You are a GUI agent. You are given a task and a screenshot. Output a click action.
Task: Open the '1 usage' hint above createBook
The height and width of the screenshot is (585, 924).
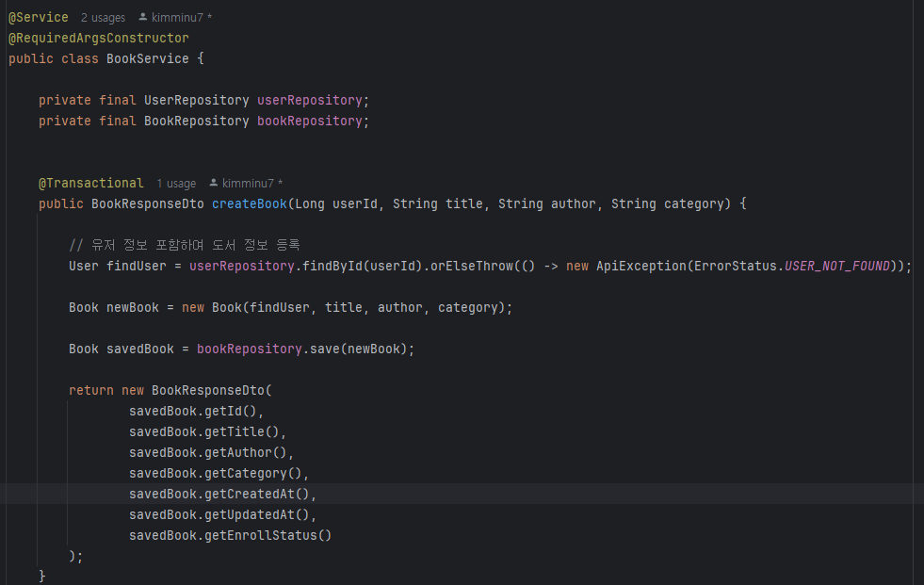(176, 184)
